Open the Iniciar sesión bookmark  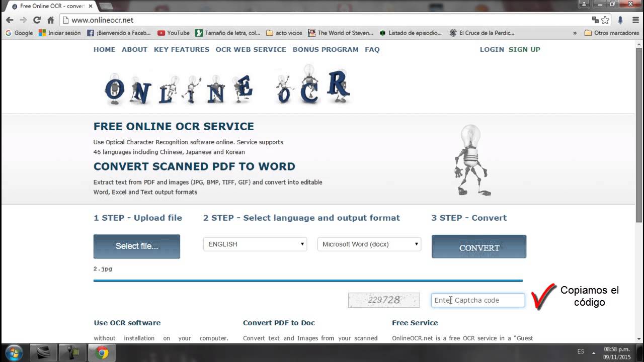[x=59, y=33]
